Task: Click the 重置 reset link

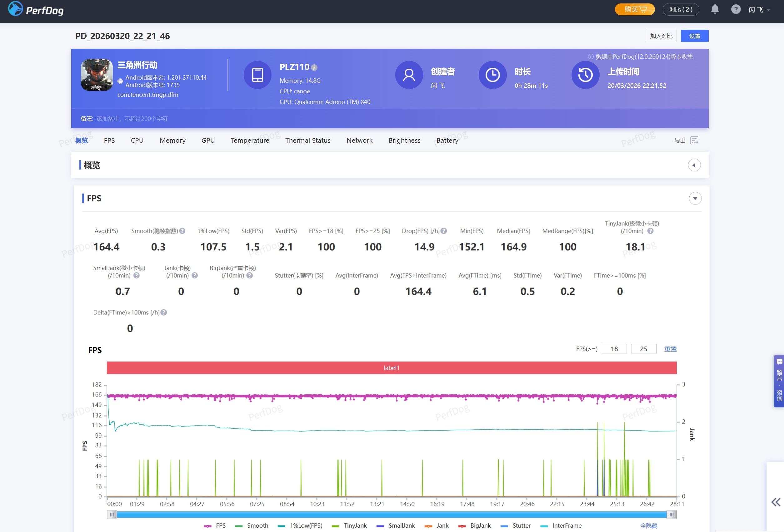Action: coord(670,349)
